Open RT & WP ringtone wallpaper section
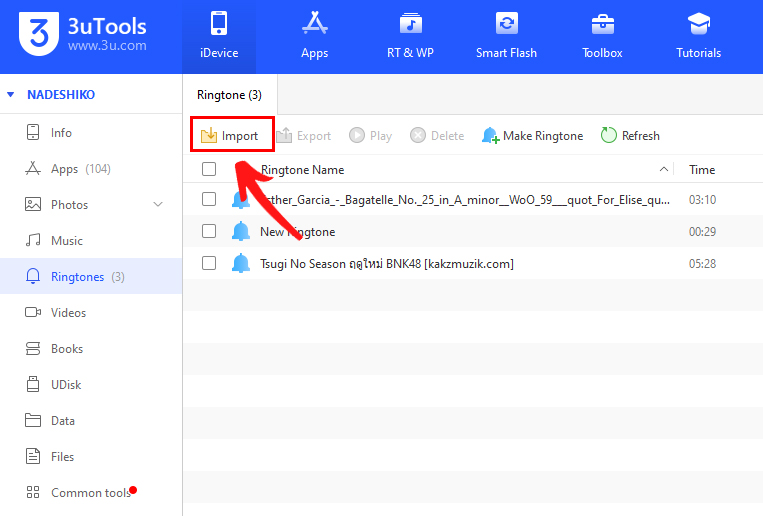The width and height of the screenshot is (763, 516). pyautogui.click(x=410, y=37)
